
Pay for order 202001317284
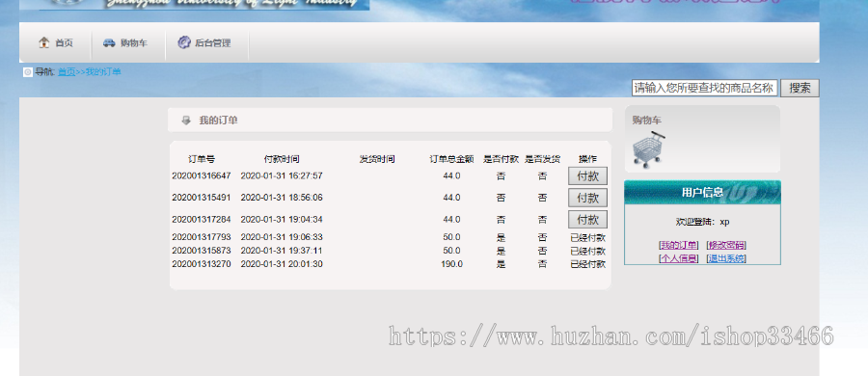(587, 219)
